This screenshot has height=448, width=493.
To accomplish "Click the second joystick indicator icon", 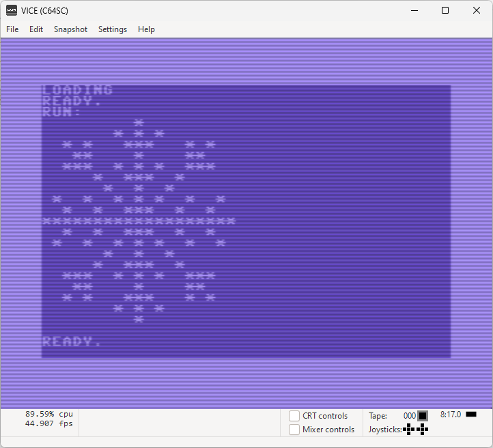I will (x=422, y=430).
